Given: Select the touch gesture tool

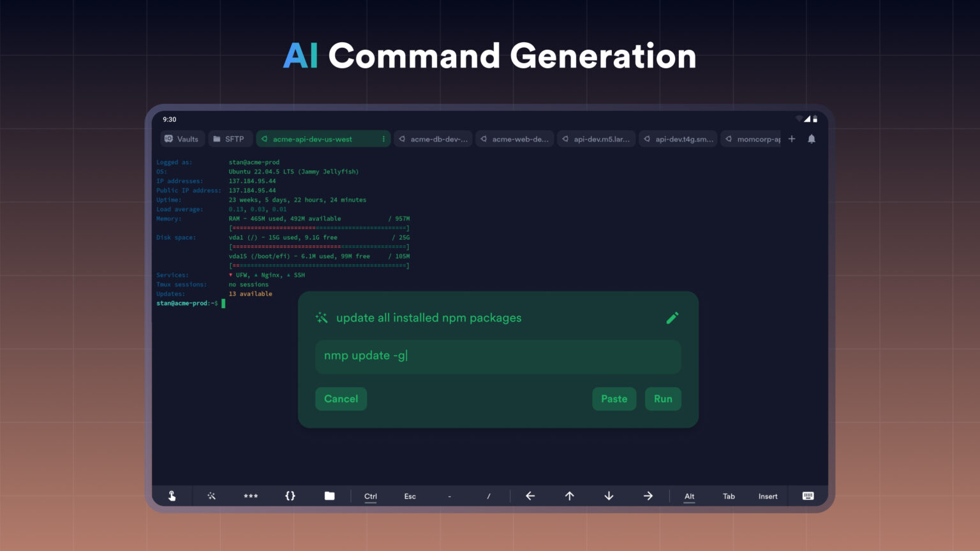Looking at the screenshot, I should pos(172,496).
